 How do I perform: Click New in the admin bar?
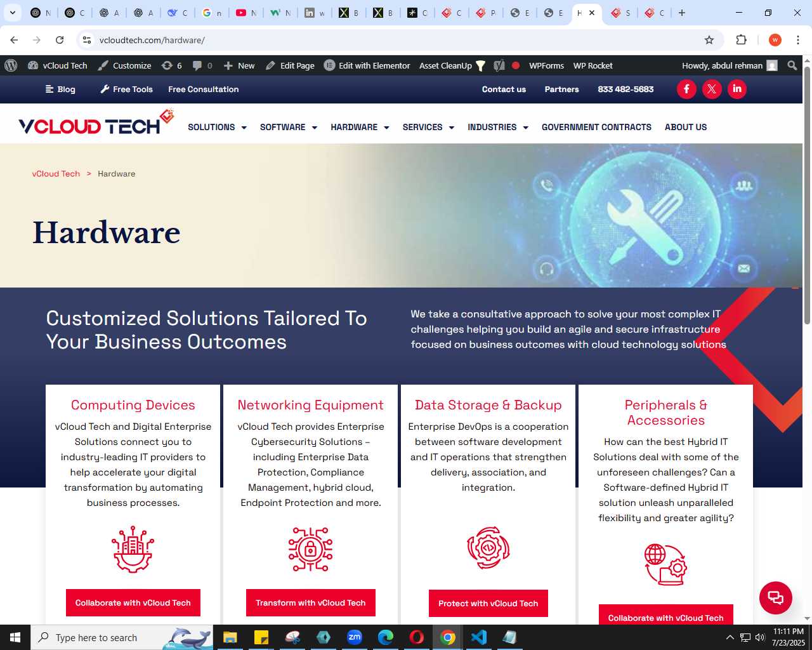(x=239, y=65)
